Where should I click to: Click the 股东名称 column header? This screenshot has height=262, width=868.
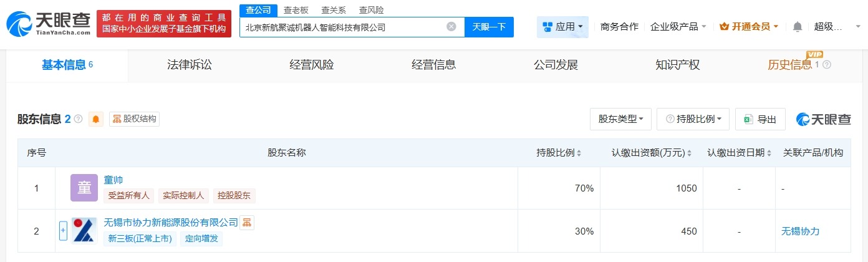[286, 153]
